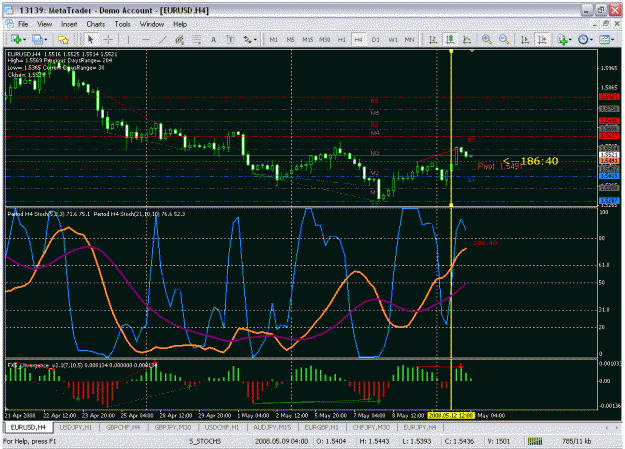Choose the trendline drawing tool
625x449 pixels.
[x=162, y=39]
